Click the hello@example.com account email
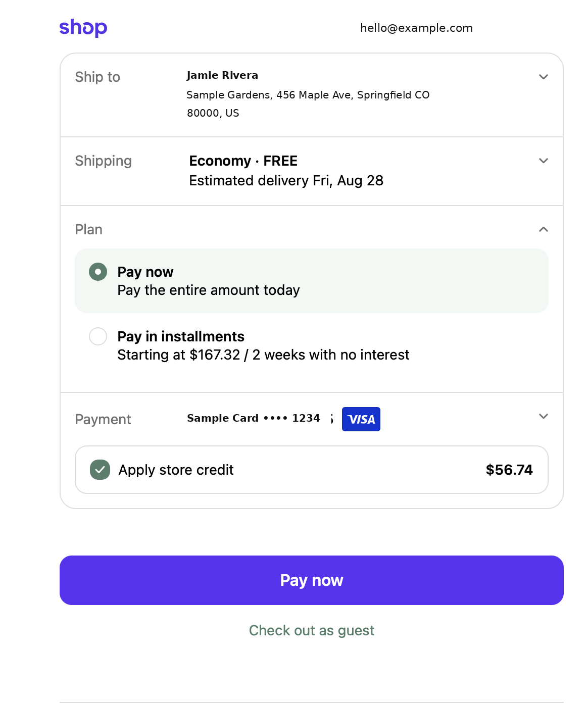Viewport: 588px width, 704px height. point(416,28)
